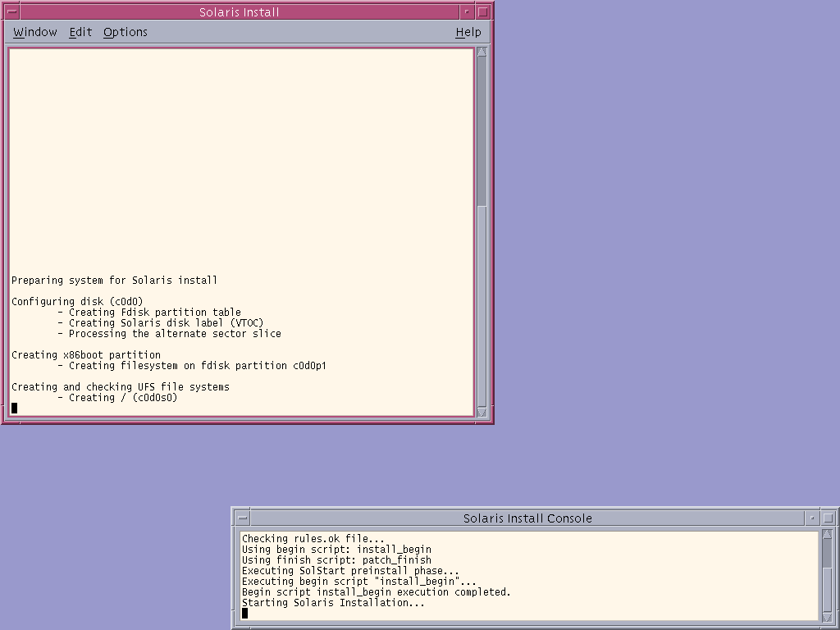
Task: Click 'Creating and checking UFS file systems' line
Action: click(x=121, y=387)
